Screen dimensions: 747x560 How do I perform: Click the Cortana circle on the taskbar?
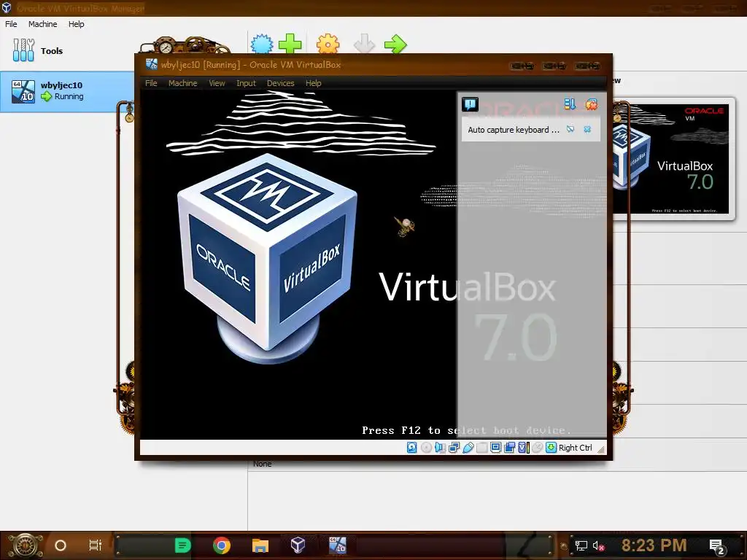[x=61, y=545]
